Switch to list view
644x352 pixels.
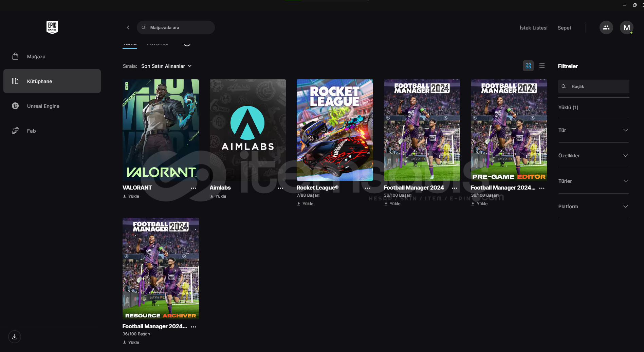pos(542,66)
